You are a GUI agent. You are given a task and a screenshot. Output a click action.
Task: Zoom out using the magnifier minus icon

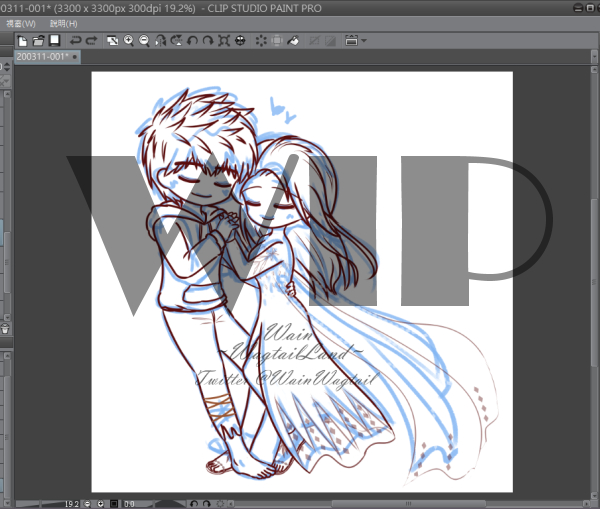(144, 41)
